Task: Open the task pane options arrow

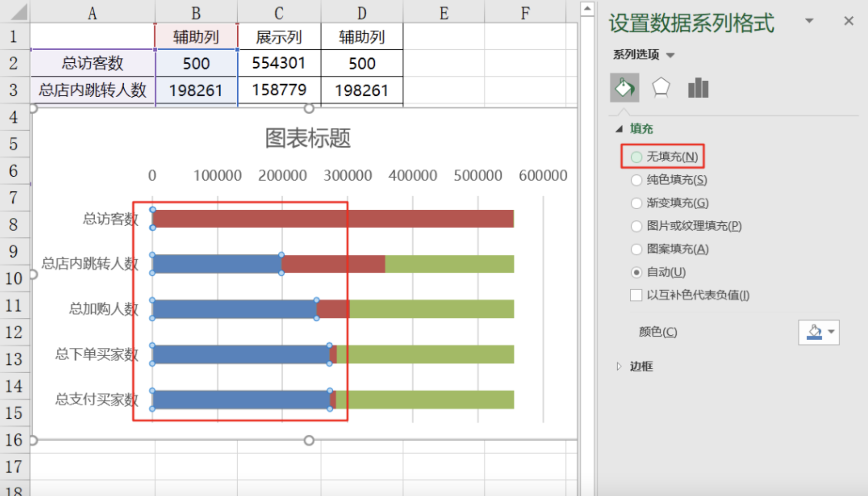Action: pos(809,21)
